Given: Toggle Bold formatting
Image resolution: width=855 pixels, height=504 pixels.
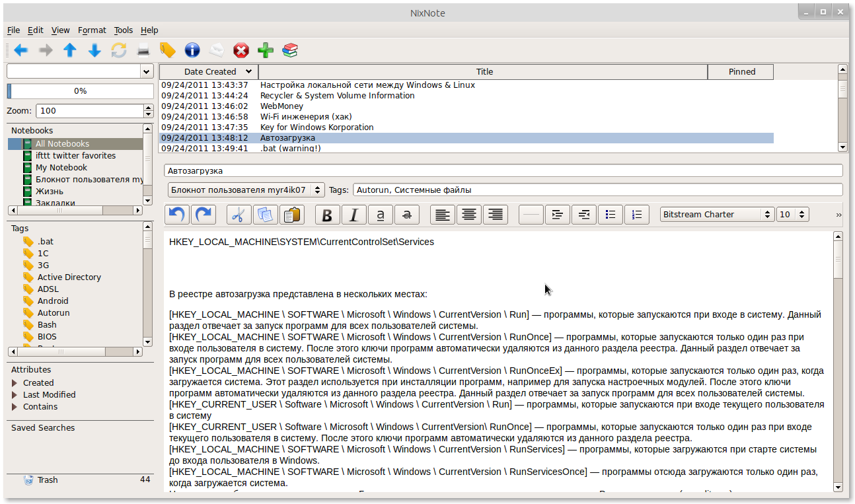Looking at the screenshot, I should [328, 214].
